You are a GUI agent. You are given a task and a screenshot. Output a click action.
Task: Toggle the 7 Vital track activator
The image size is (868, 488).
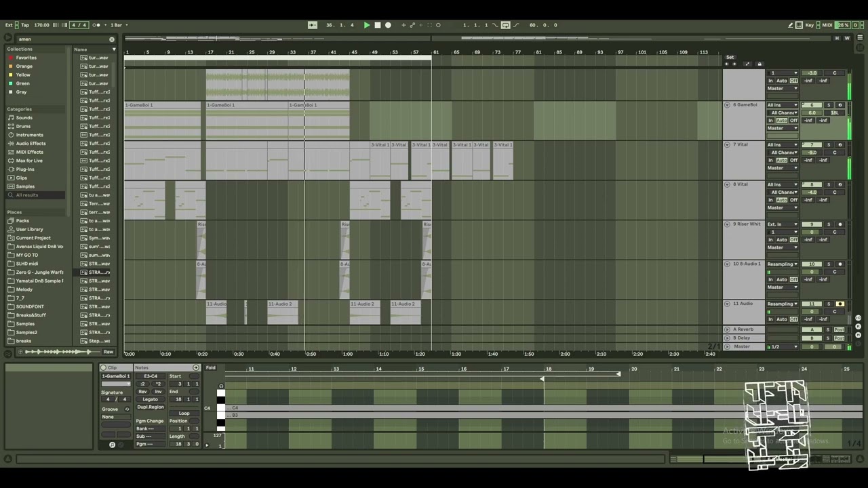click(x=812, y=145)
